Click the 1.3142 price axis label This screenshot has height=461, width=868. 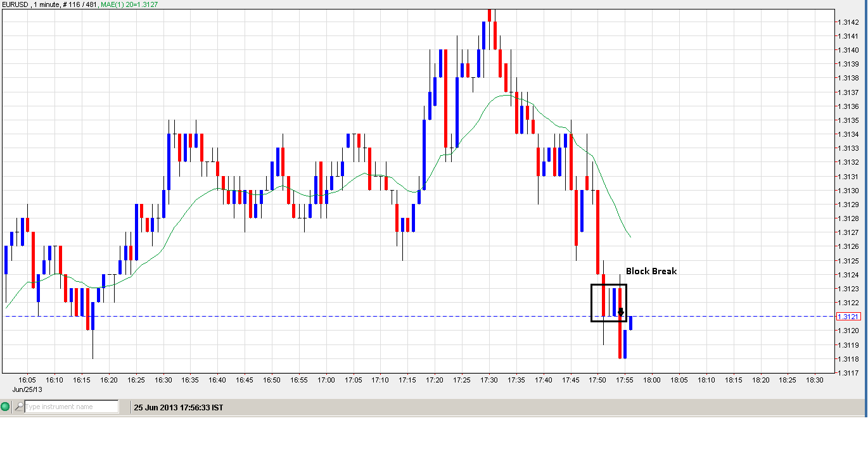click(x=848, y=22)
